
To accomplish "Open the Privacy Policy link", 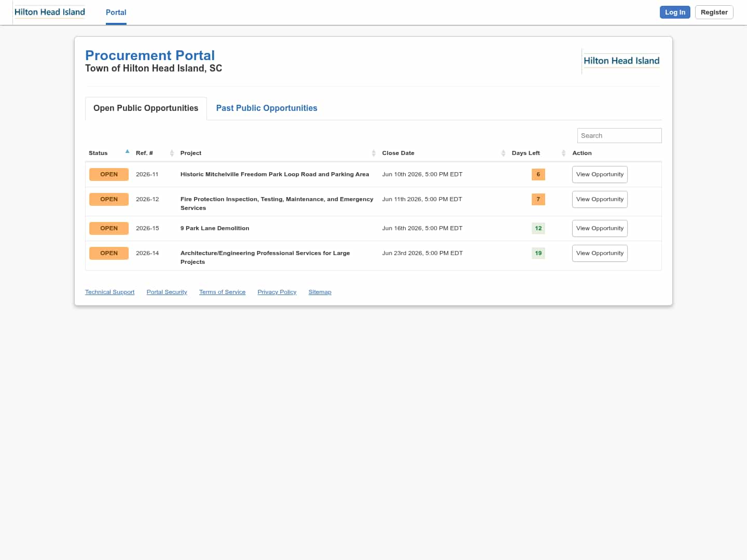I will [x=277, y=292].
